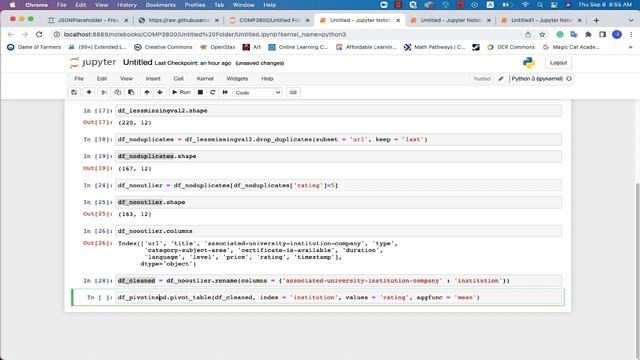Click the Trusted notebook indicator
Viewport: 640px width, 360px height.
[482, 78]
